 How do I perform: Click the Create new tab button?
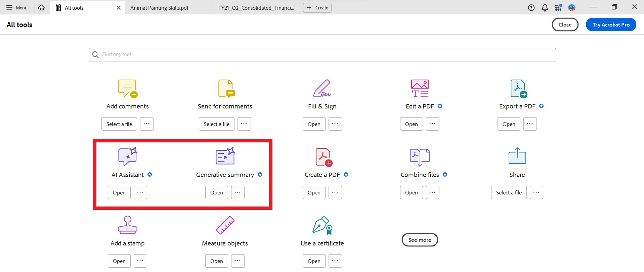point(317,8)
